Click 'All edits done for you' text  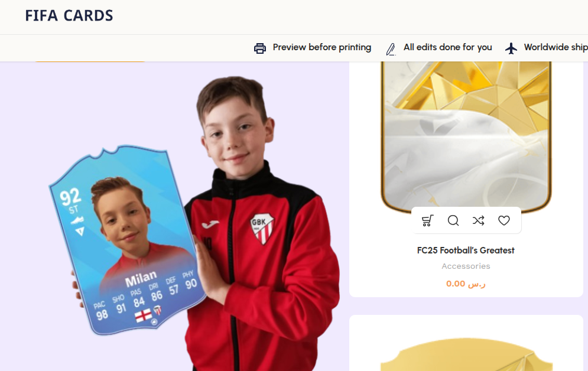pyautogui.click(x=447, y=47)
